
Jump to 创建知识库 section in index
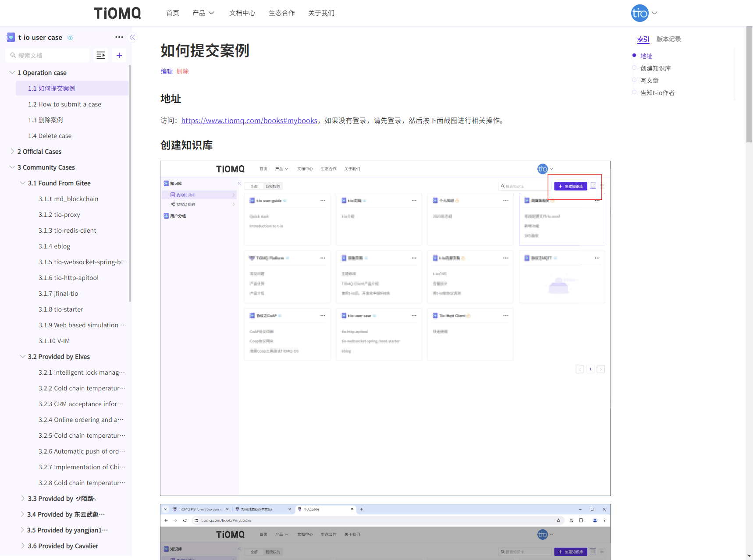(656, 68)
